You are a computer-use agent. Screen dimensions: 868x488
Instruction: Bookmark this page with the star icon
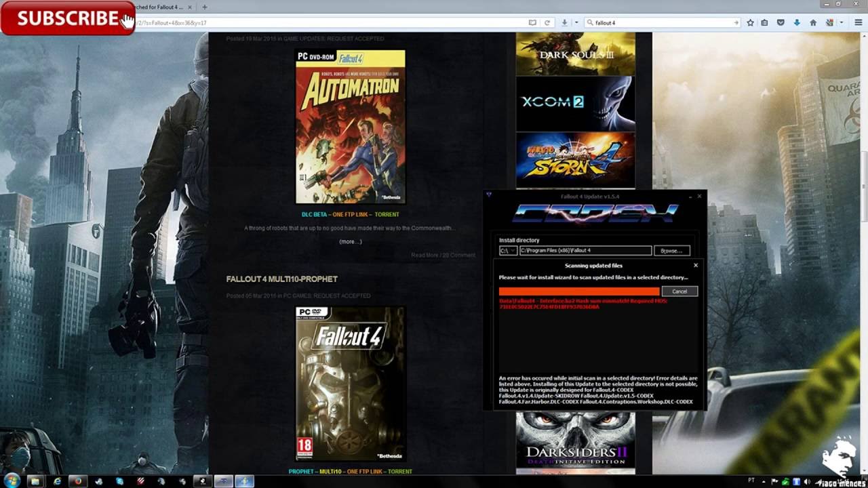[750, 22]
